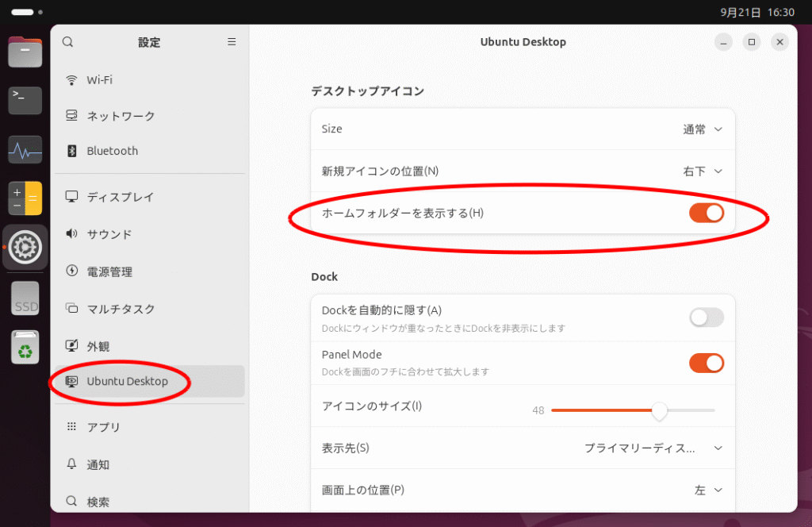Open Bluetooth settings page
Viewport: 812px width, 527px height.
(150, 151)
